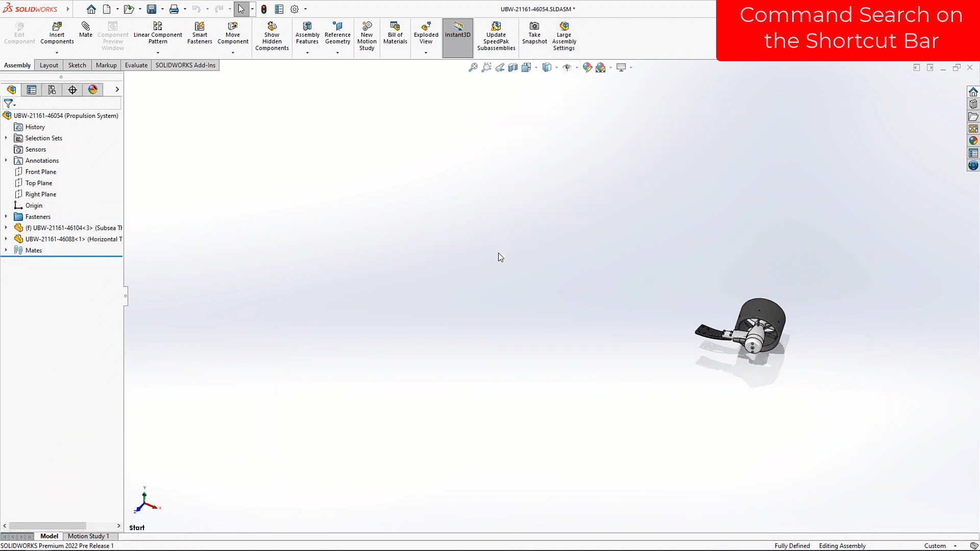
Task: Click Show Hidden Components
Action: pos(272,36)
